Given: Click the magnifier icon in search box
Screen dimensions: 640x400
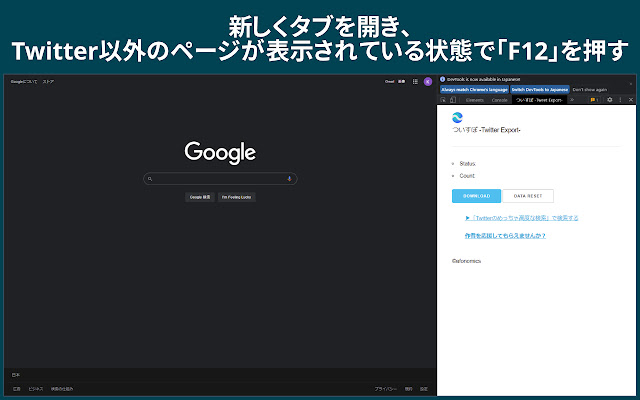Looking at the screenshot, I should tap(150, 179).
